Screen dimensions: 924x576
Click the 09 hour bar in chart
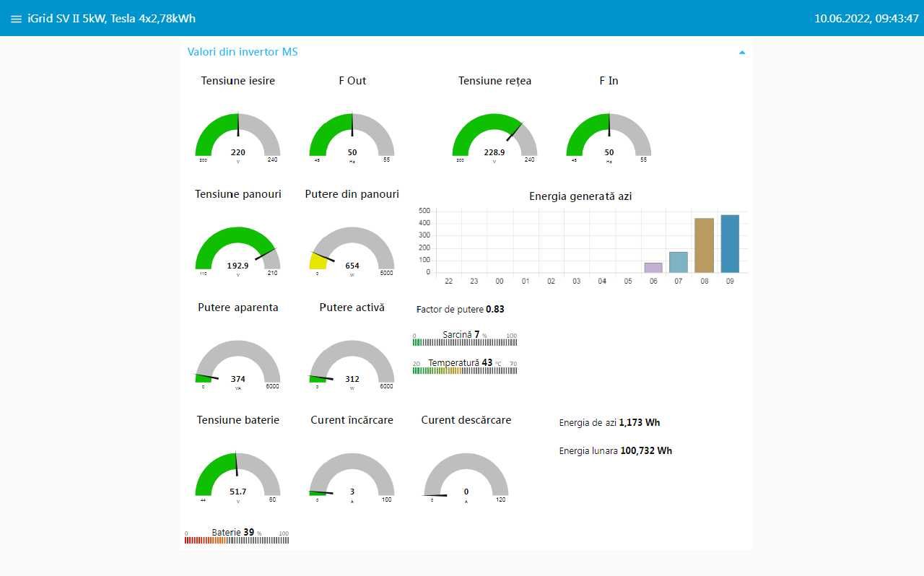tap(730, 244)
